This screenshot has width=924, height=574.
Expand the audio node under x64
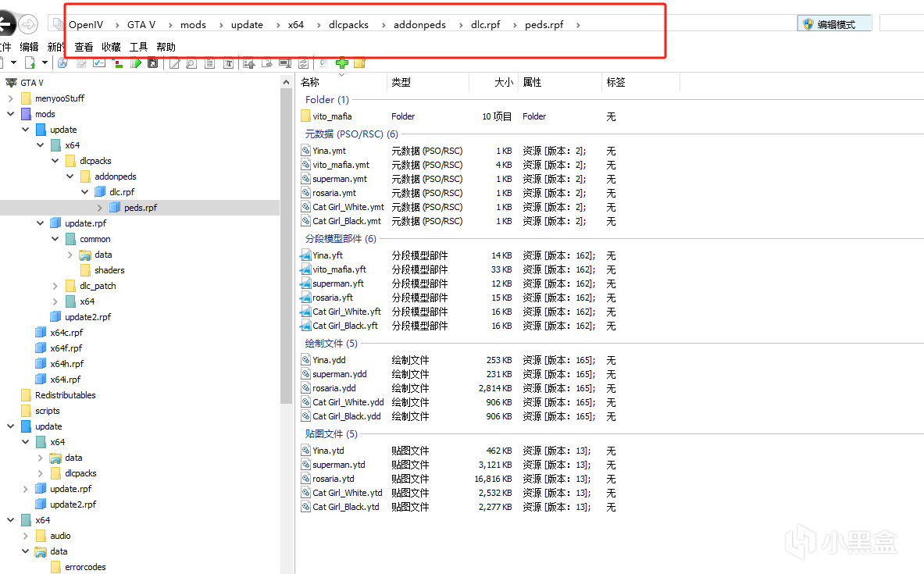[25, 536]
